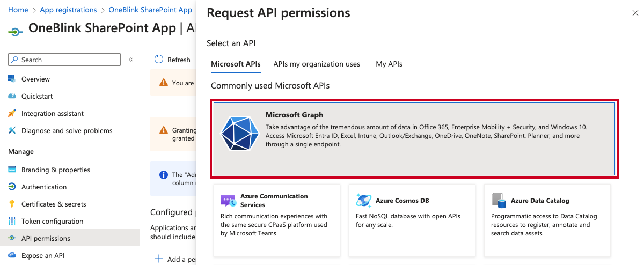Click the Quickstart cloud icon
644x265 pixels.
pos(12,96)
